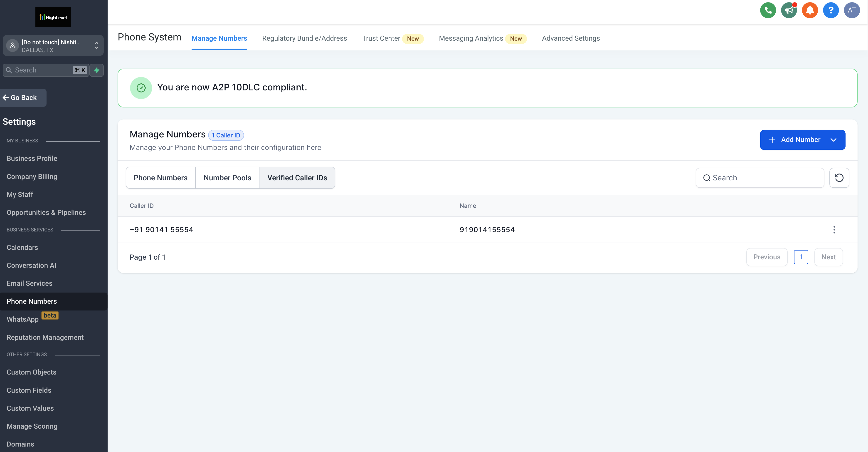Image resolution: width=868 pixels, height=452 pixels.
Task: Click the HighLevel logo
Action: click(x=53, y=17)
